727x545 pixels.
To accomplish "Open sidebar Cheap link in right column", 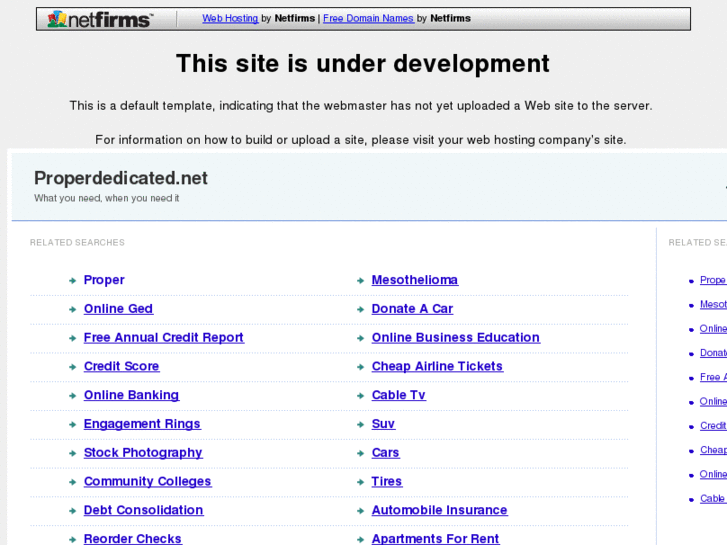I will pyautogui.click(x=713, y=450).
